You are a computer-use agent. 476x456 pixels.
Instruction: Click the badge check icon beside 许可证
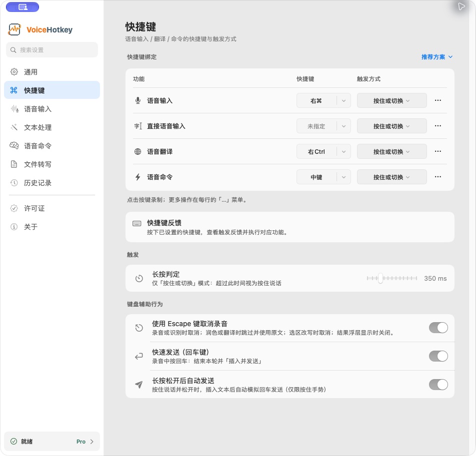[x=14, y=208]
